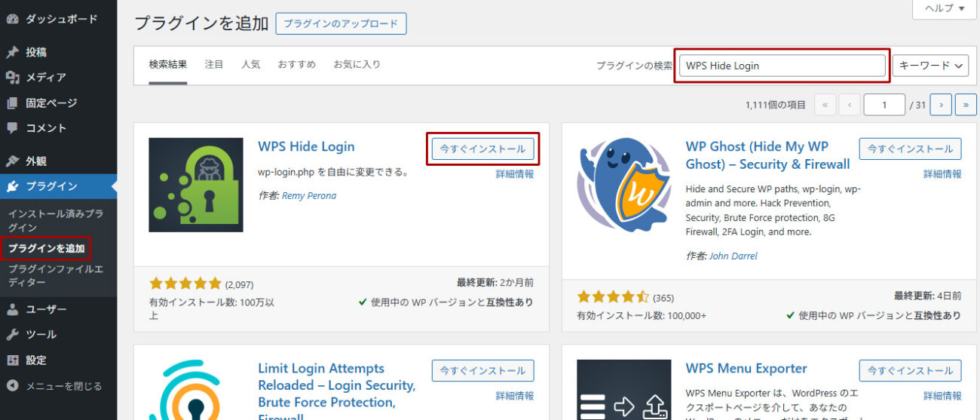Go to the first page of results
This screenshot has width=980, height=420.
(825, 105)
